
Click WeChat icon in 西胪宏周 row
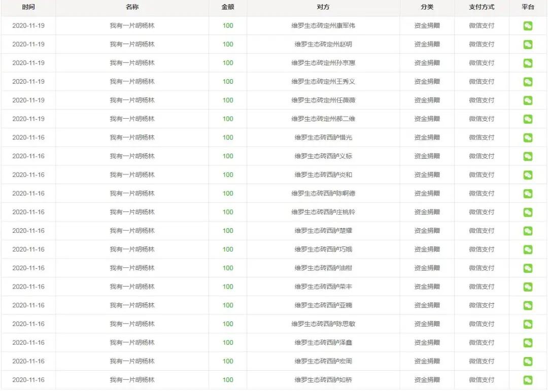pos(528,361)
